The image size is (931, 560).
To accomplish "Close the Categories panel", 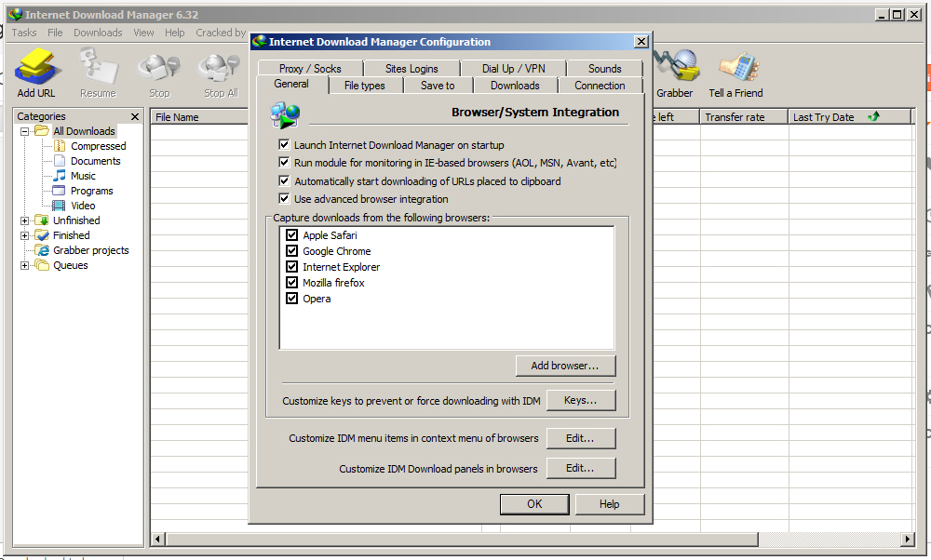I will (135, 117).
